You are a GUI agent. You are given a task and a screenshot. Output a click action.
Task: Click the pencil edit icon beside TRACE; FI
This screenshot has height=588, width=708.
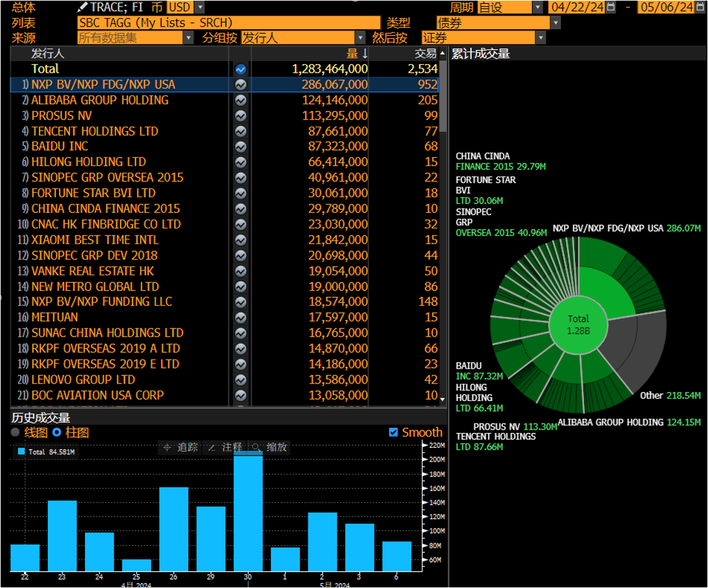(82, 7)
